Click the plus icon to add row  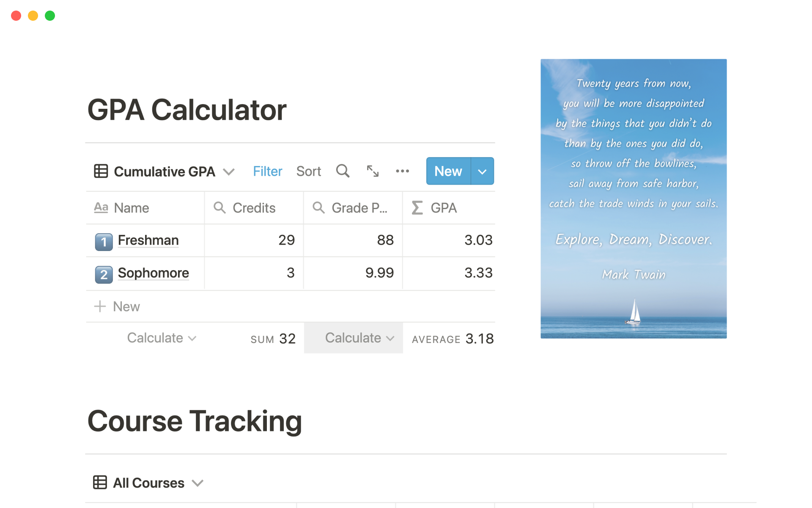point(100,306)
